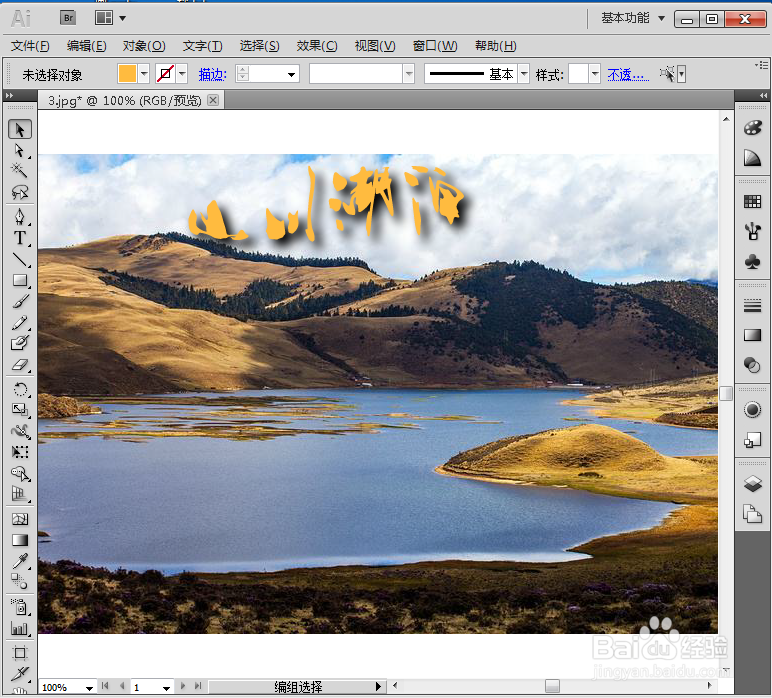Expand the fill color dropdown arrow
The image size is (772, 698).
pos(144,74)
